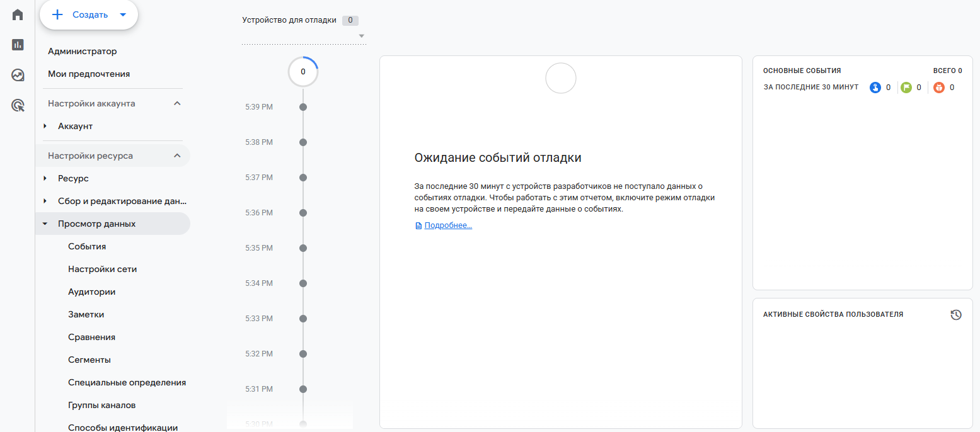Click Активные свойства пользователя heading
The height and width of the screenshot is (432, 980).
(x=833, y=314)
